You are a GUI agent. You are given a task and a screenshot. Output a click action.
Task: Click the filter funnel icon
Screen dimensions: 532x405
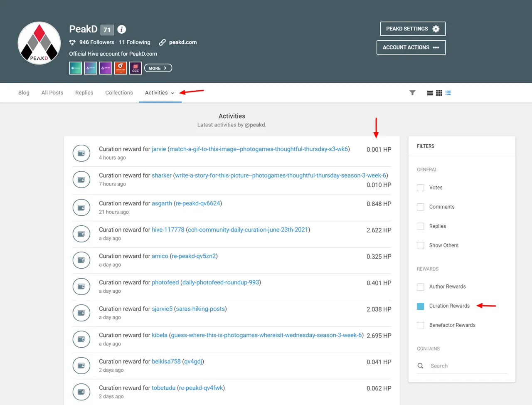click(x=412, y=93)
